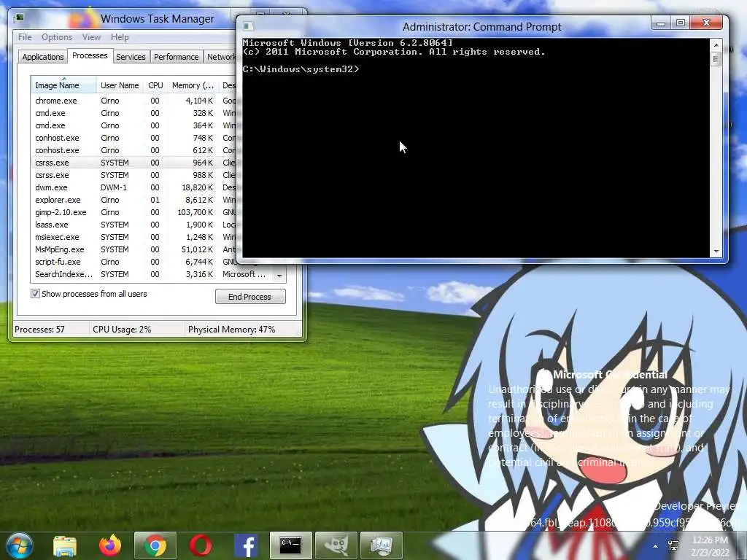Select the dwm.exe process row
Viewport: 747px width, 560px height.
click(134, 187)
